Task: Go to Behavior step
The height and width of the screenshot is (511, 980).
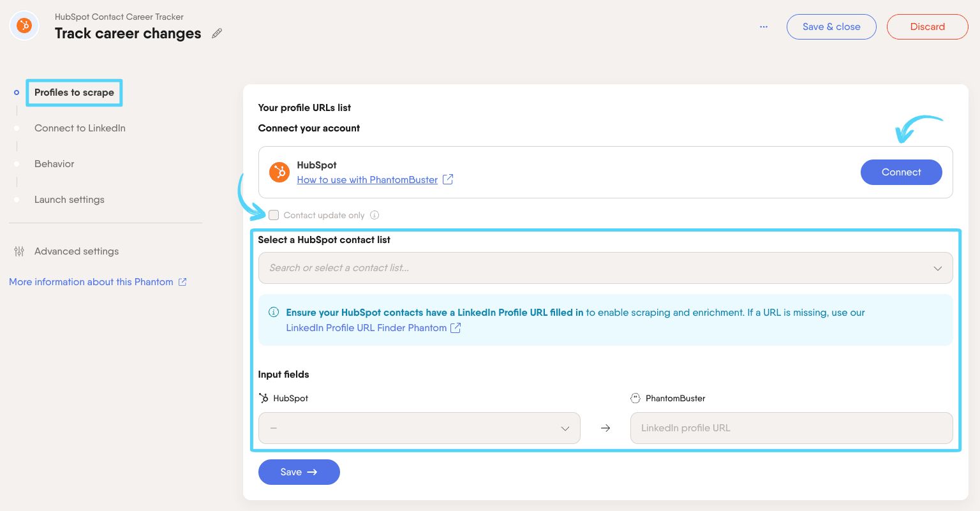Action: pyautogui.click(x=54, y=164)
